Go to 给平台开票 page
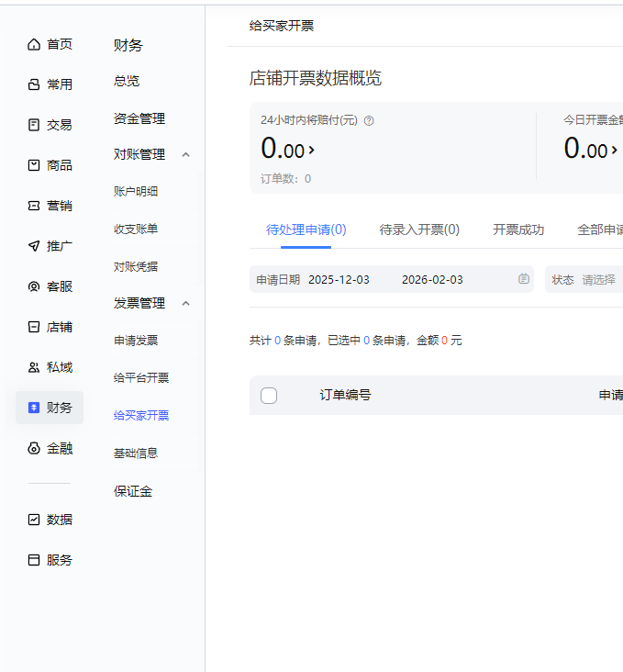Screen dimensions: 623x672 (x=141, y=378)
